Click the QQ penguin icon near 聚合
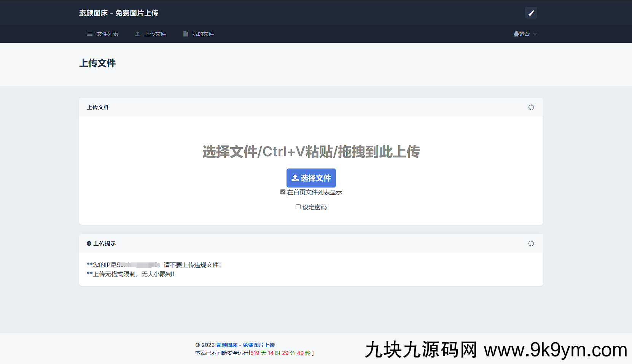Viewport: 632px width, 364px height. [x=516, y=33]
